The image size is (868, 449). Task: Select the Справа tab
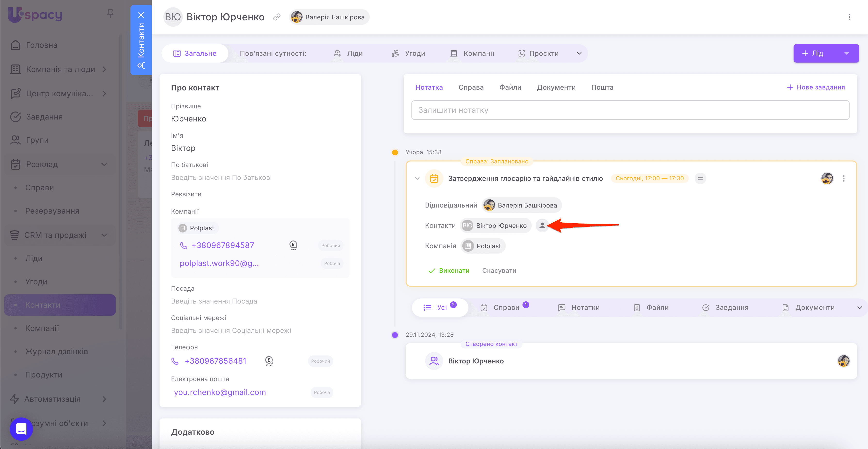(x=471, y=87)
